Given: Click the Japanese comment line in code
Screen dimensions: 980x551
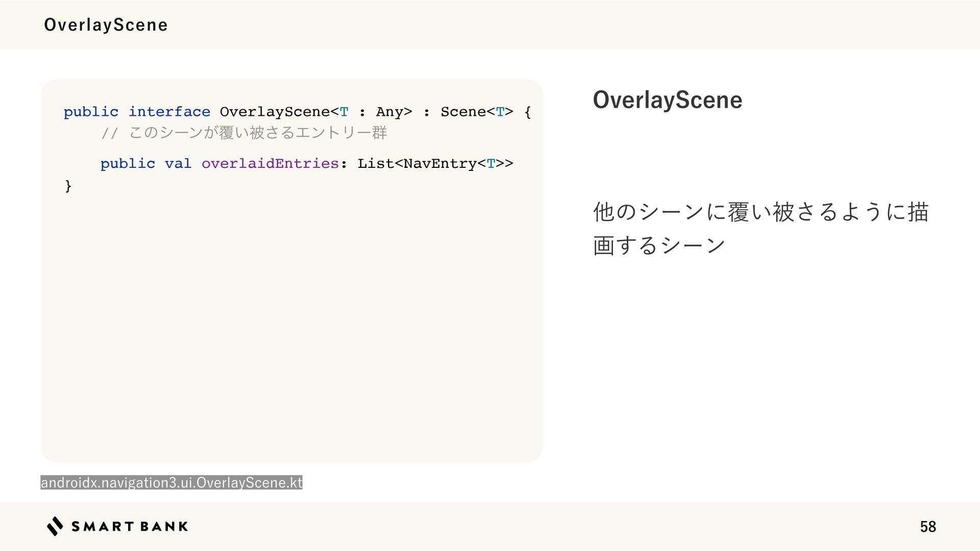Looking at the screenshot, I should [x=244, y=133].
